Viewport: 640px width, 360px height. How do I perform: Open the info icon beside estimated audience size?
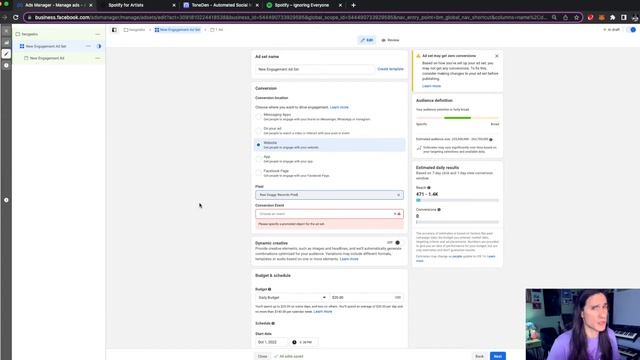[x=491, y=140]
